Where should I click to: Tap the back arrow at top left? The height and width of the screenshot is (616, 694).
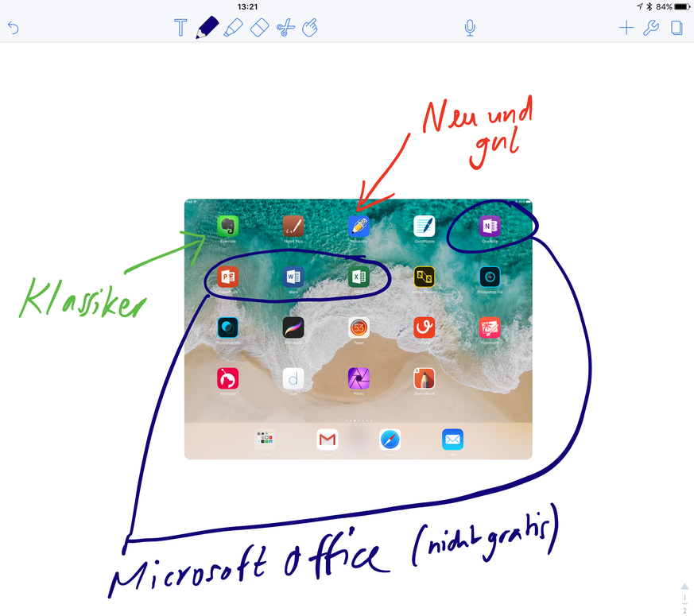(x=13, y=29)
